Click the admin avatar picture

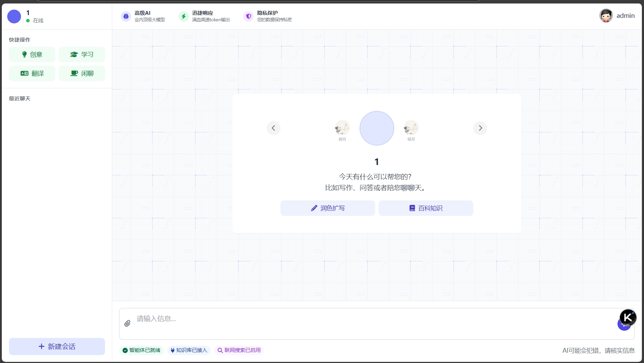pos(606,16)
